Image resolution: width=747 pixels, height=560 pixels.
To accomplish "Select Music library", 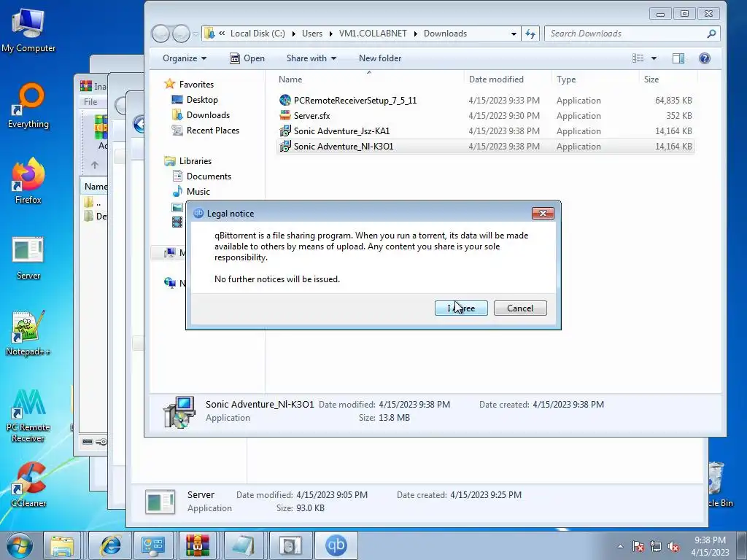I will (198, 192).
